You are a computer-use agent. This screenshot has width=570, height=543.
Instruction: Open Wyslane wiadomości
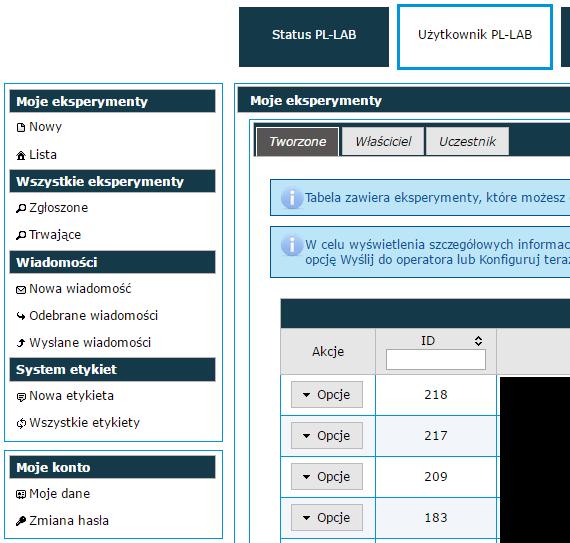pos(90,343)
